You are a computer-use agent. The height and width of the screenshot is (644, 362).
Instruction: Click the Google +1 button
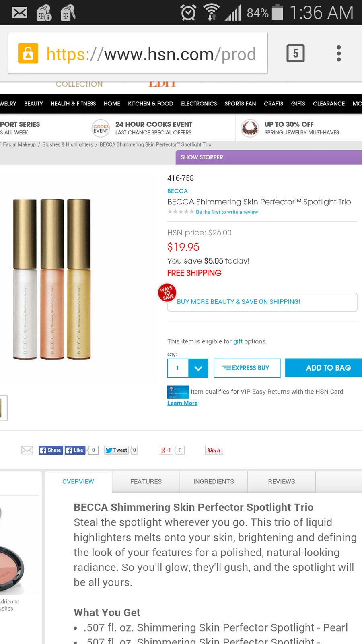[x=166, y=450]
